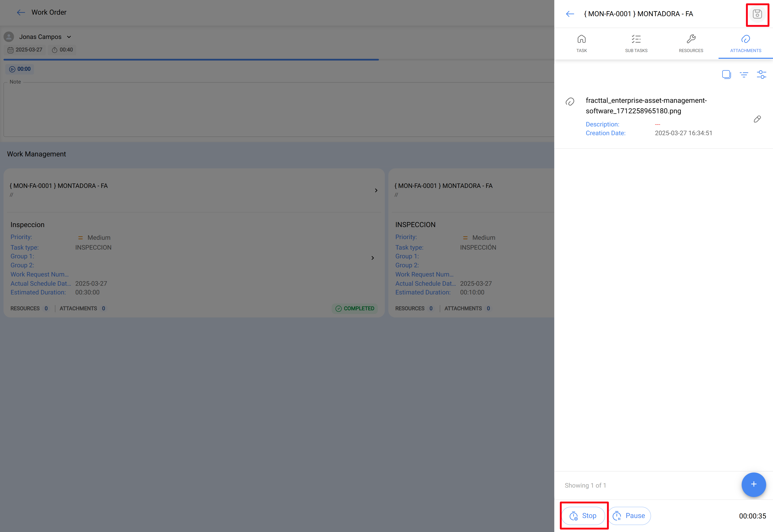This screenshot has width=773, height=532.
Task: Click the elapsed timer 00:00:35
Action: 752,516
